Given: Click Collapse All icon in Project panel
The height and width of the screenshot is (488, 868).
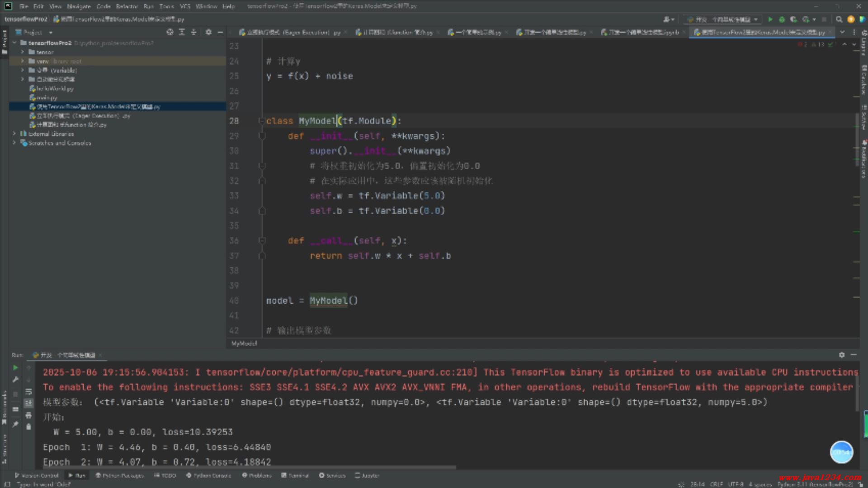Looking at the screenshot, I should [x=193, y=32].
